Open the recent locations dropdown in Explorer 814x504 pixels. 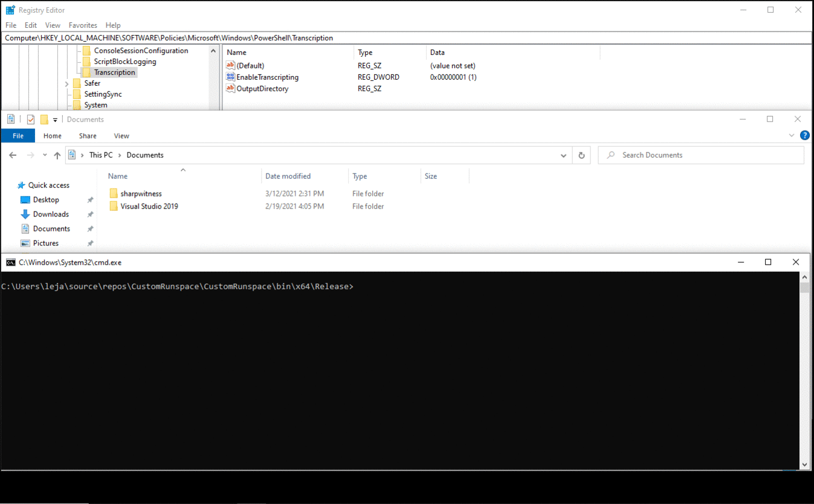pyautogui.click(x=45, y=155)
